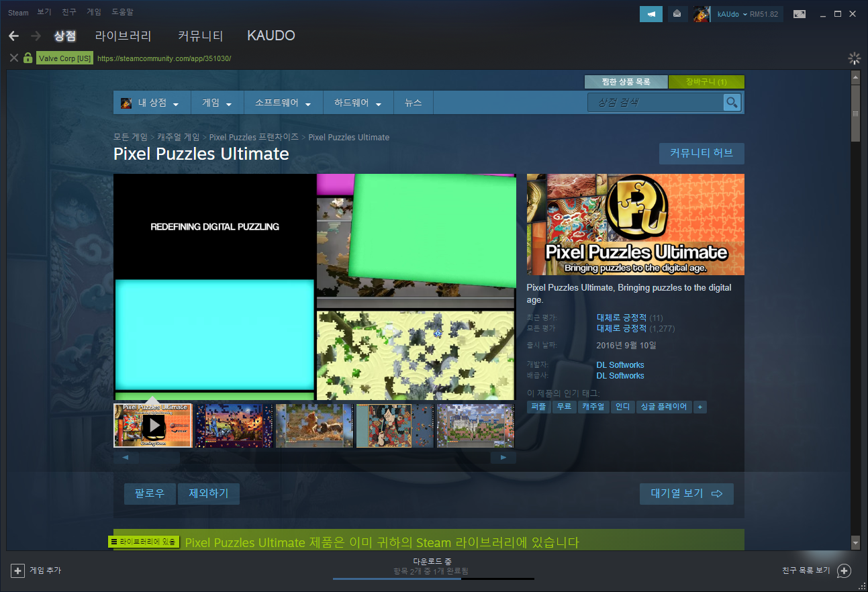Image resolution: width=868 pixels, height=592 pixels.
Task: Open the inbox envelope icon
Action: coord(677,14)
